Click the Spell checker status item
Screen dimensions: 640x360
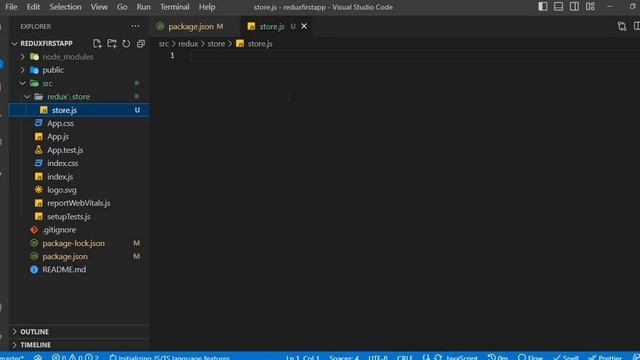pos(565,357)
